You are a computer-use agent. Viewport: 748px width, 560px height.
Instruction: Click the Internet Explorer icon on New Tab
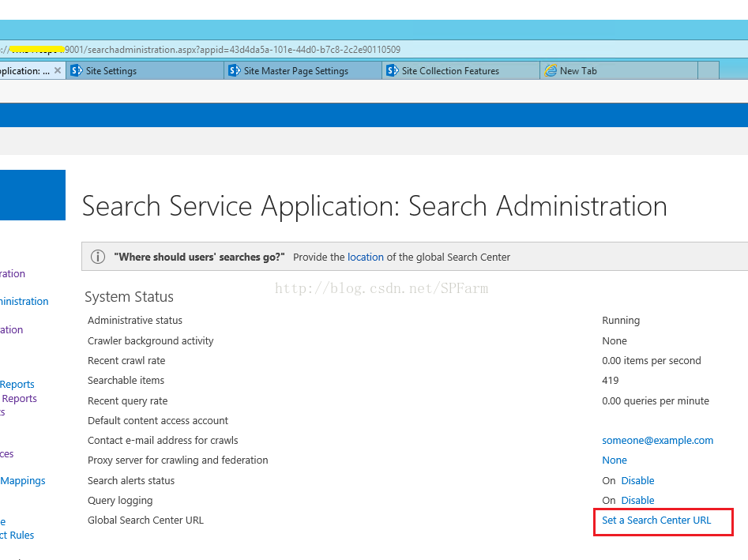[x=551, y=70]
